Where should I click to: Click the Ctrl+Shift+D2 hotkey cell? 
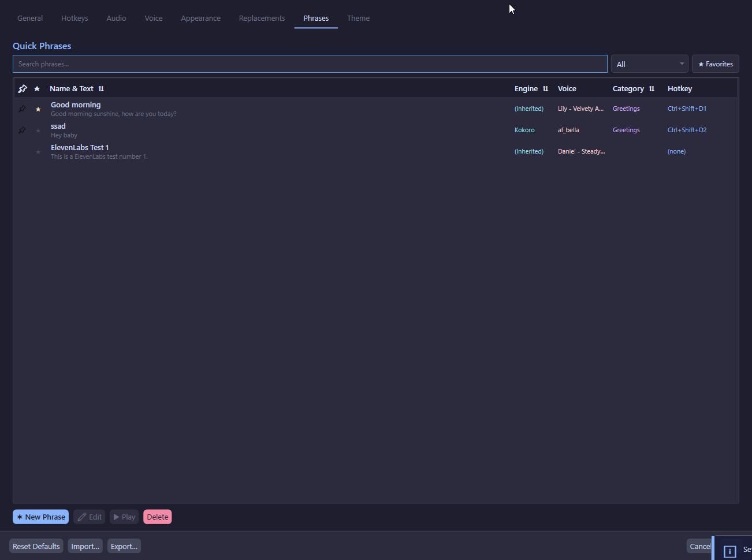pyautogui.click(x=687, y=130)
